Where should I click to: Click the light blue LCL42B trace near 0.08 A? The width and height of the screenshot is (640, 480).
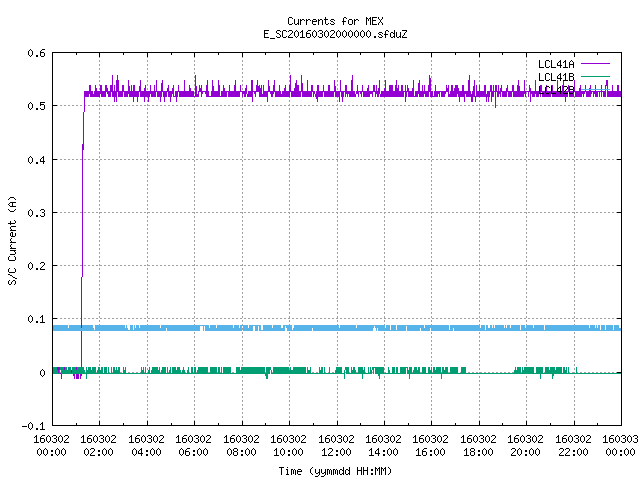pos(337,328)
